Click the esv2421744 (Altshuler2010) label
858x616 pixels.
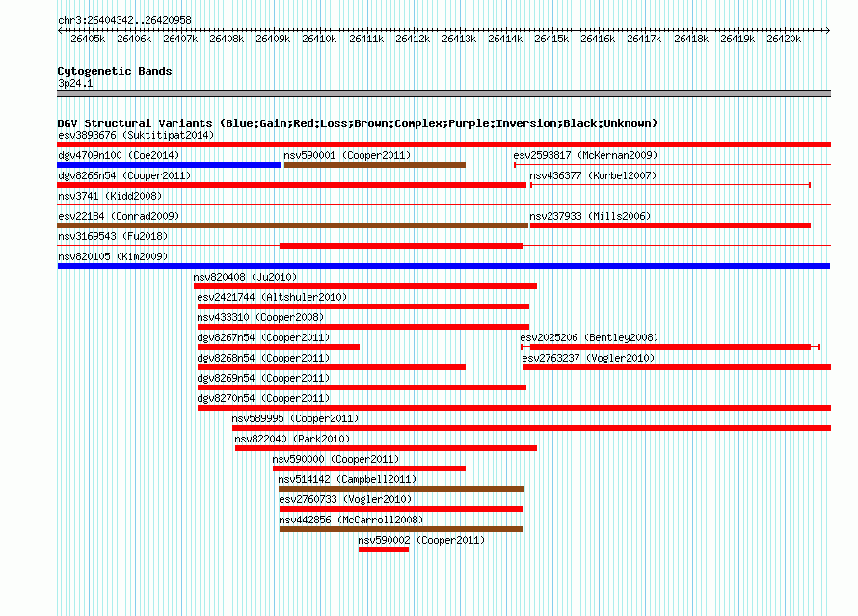point(272,297)
